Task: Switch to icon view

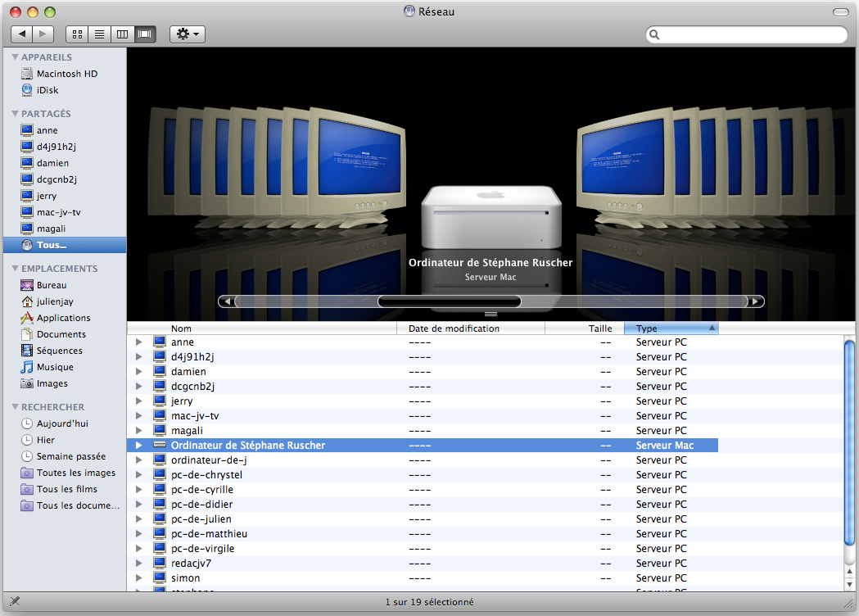Action: pos(77,34)
